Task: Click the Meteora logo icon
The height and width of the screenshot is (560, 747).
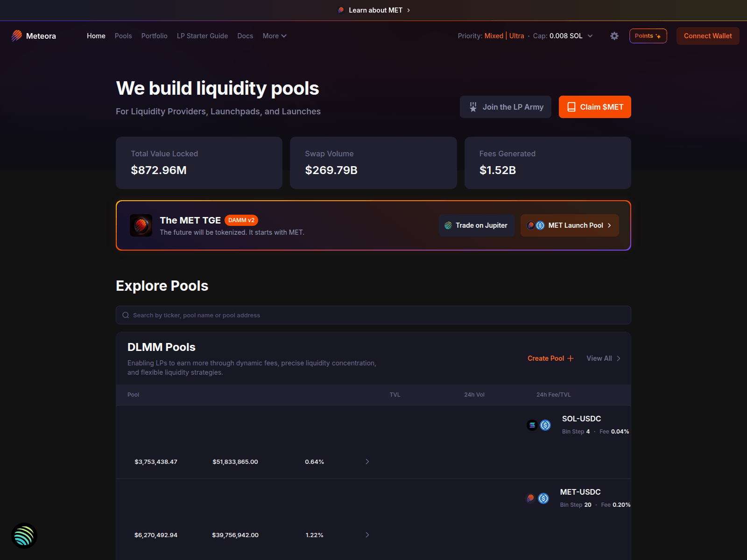Action: (17, 36)
